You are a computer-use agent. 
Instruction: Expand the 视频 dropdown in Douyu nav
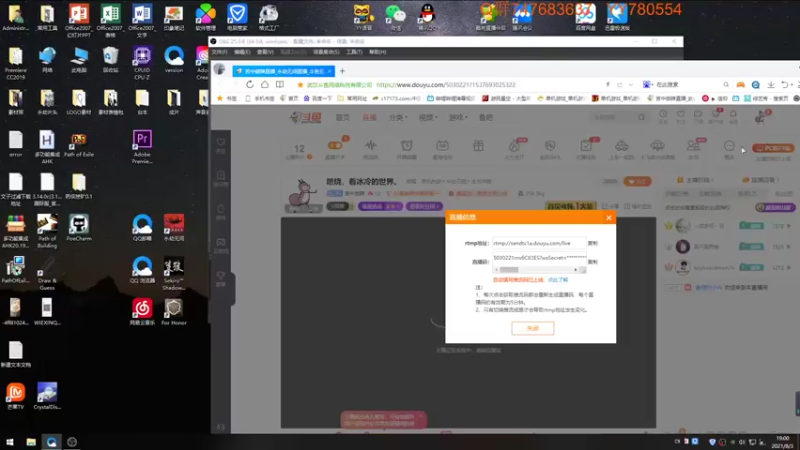pyautogui.click(x=428, y=117)
